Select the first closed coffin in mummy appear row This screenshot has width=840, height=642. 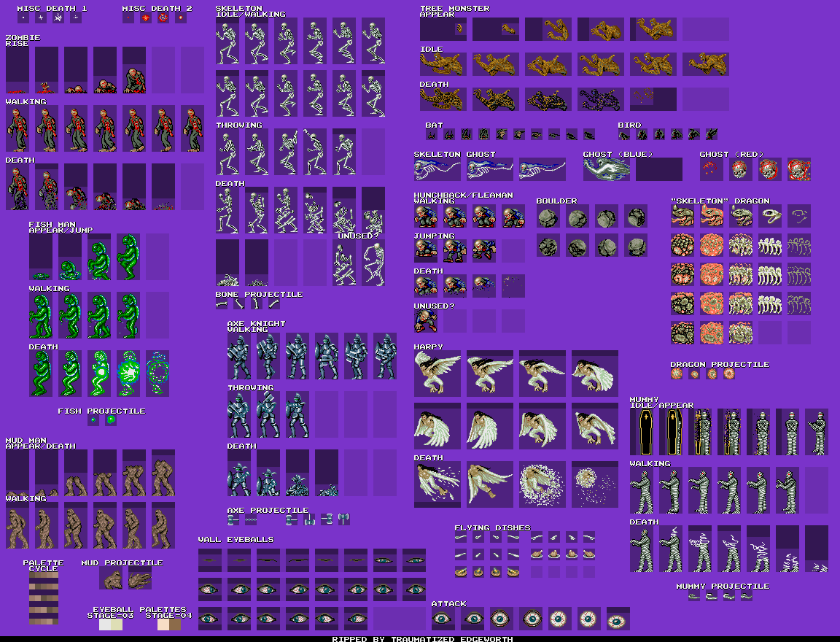tap(646, 432)
